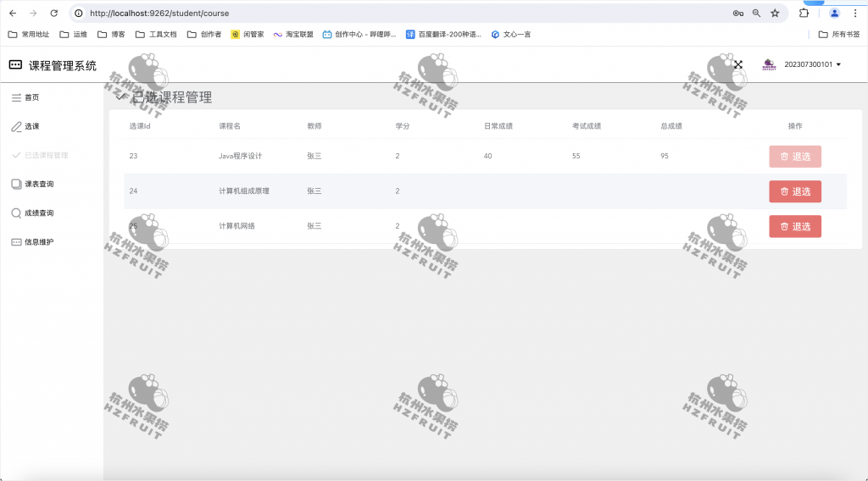Viewport: 868px width, 481px height.
Task: Click the 计算机组成原理 course name cell
Action: 244,191
